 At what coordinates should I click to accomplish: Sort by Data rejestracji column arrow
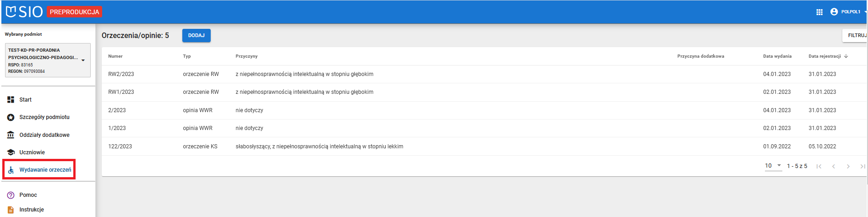pyautogui.click(x=846, y=56)
